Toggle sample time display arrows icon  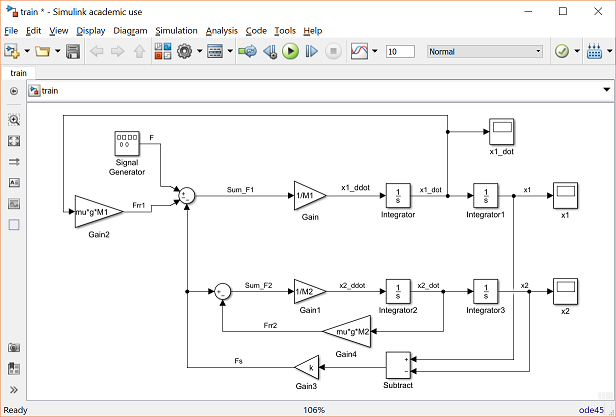click(x=14, y=161)
